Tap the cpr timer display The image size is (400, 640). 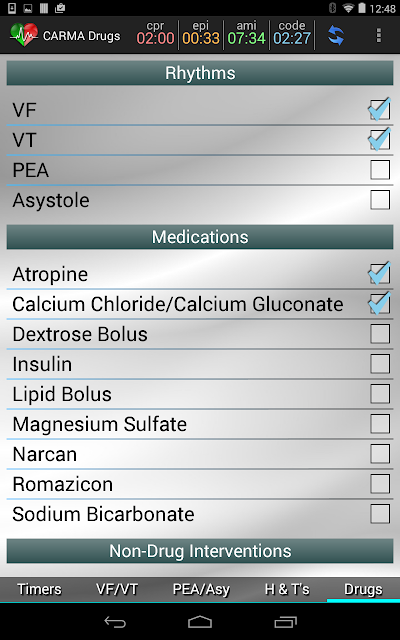click(156, 33)
